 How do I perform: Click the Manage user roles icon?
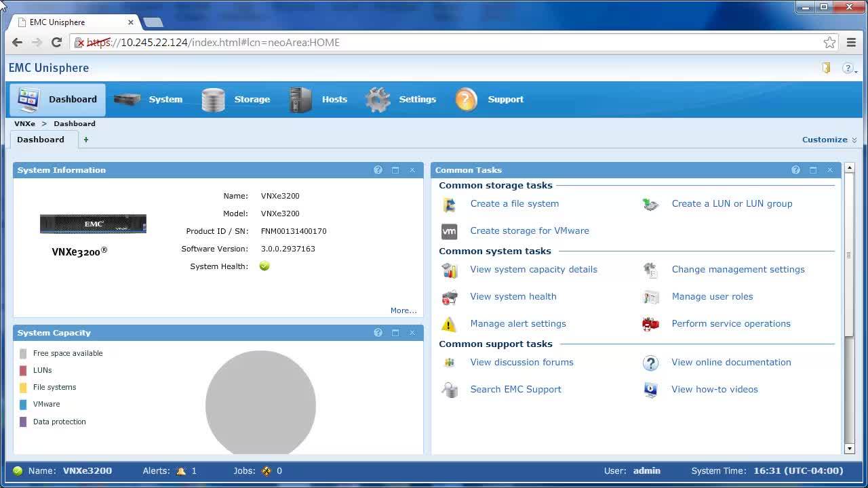pyautogui.click(x=650, y=297)
